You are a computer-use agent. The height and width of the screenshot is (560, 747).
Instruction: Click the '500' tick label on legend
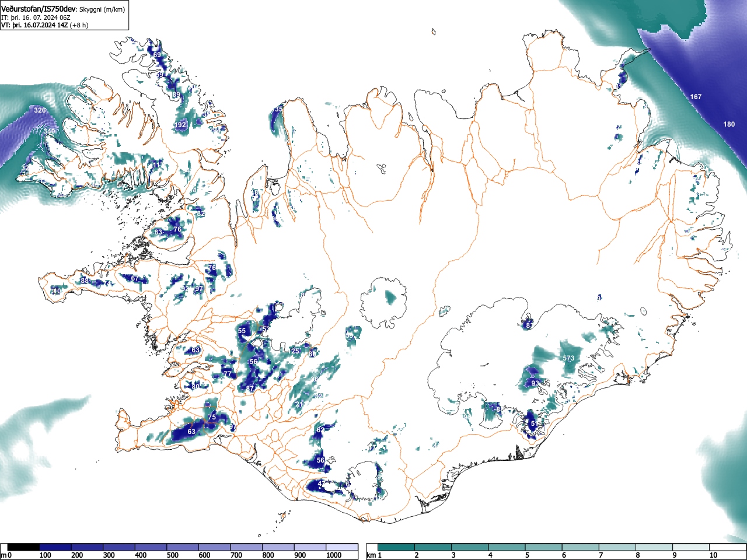tap(173, 555)
